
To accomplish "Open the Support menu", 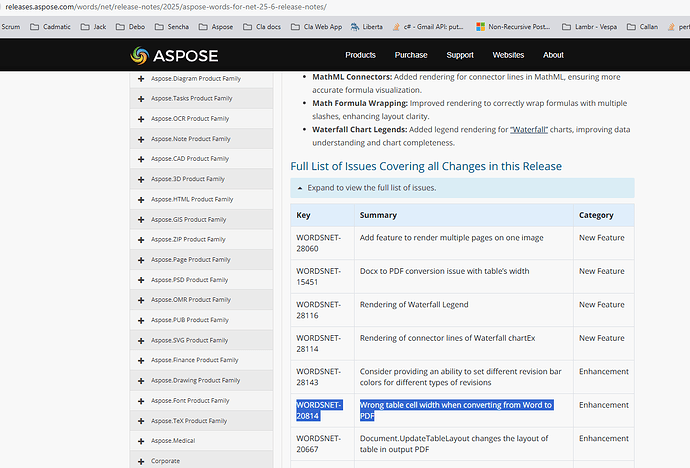I will [x=460, y=55].
